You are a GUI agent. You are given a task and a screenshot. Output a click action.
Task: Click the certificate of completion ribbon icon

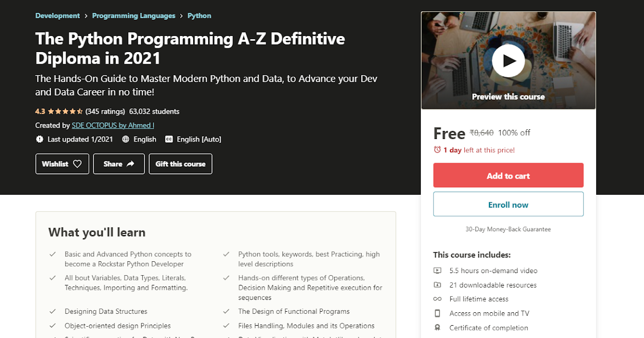click(x=438, y=327)
